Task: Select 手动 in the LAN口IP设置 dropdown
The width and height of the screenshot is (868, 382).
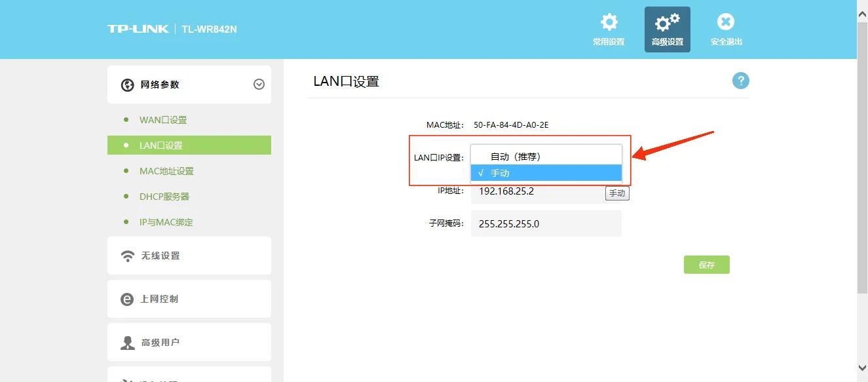Action: 546,172
